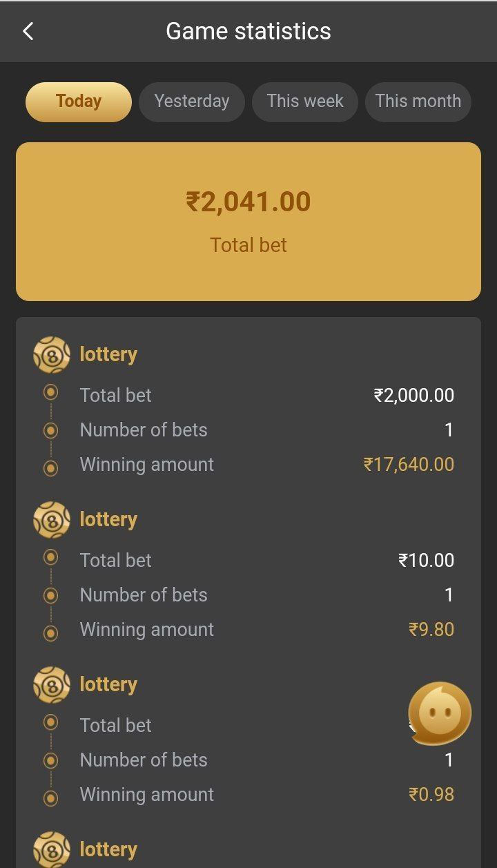Image resolution: width=497 pixels, height=868 pixels.
Task: Click the third lottery heading
Action: coord(108,684)
